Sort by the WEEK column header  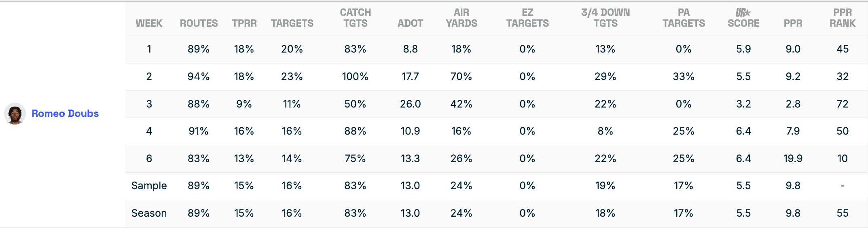pyautogui.click(x=149, y=23)
